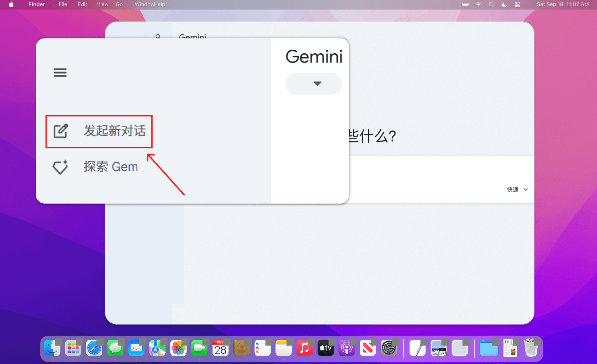Click the date and time clock

(562, 4)
